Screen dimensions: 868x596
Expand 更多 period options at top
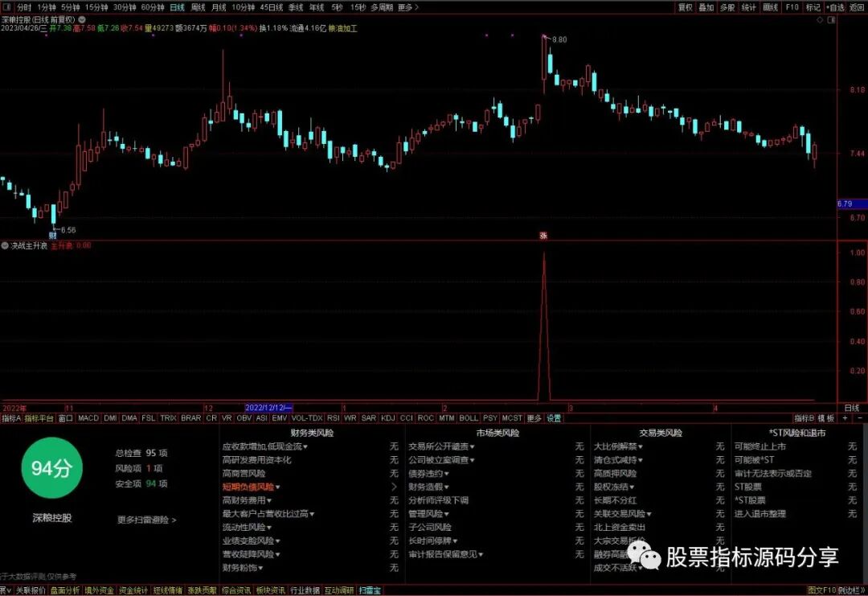[x=408, y=7]
